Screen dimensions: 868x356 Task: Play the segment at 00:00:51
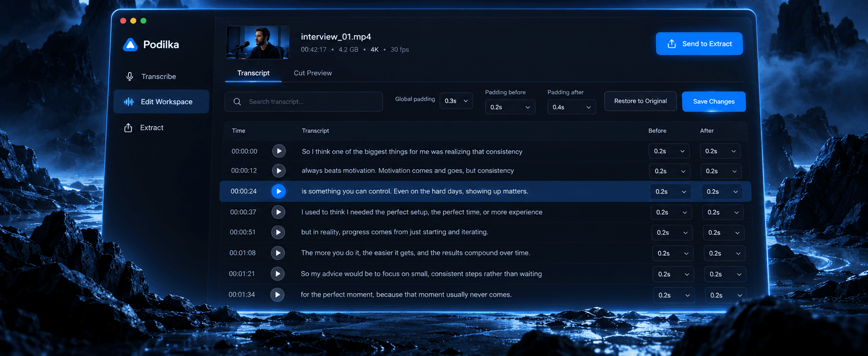click(x=278, y=232)
